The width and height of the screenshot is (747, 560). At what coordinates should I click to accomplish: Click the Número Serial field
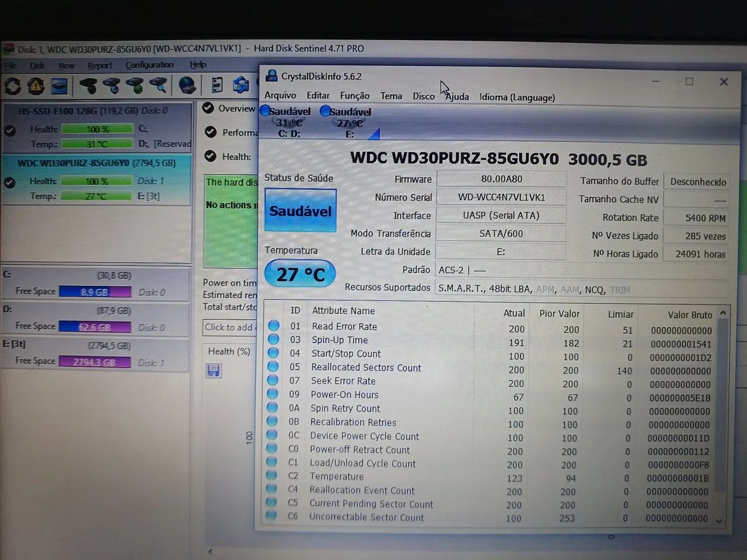(x=501, y=197)
